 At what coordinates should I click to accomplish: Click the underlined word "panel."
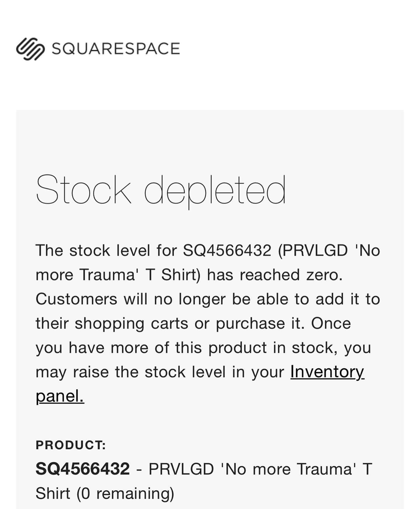(60, 396)
